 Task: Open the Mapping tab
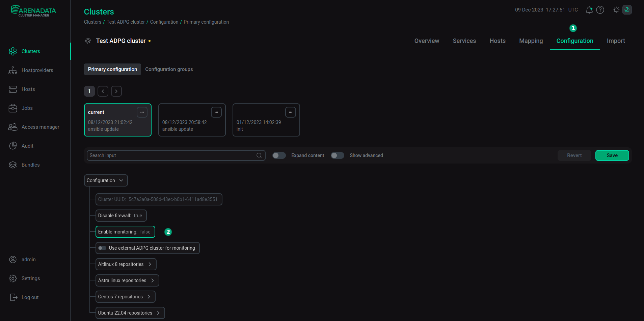(x=531, y=41)
